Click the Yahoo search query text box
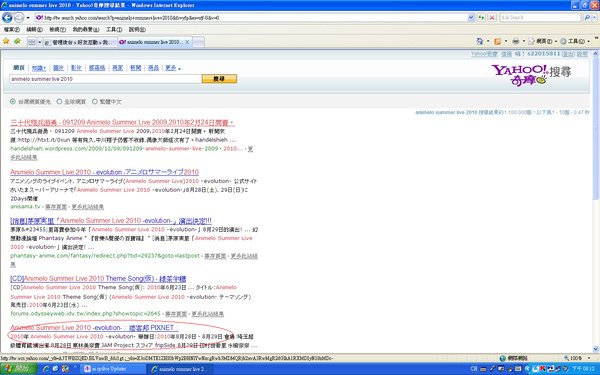Viewport: 600px width, 375px height. tap(105, 79)
